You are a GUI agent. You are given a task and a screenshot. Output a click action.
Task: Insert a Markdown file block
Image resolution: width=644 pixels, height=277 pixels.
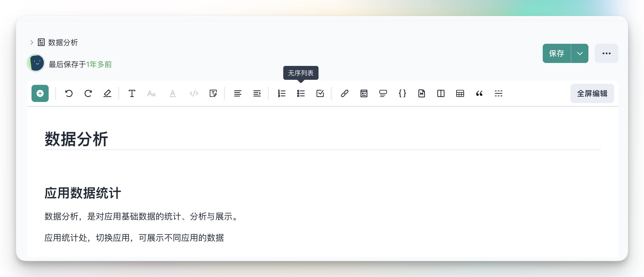coord(422,93)
